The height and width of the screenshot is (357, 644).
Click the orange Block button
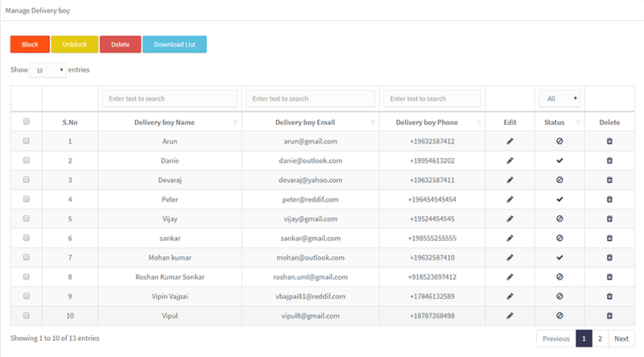[30, 44]
